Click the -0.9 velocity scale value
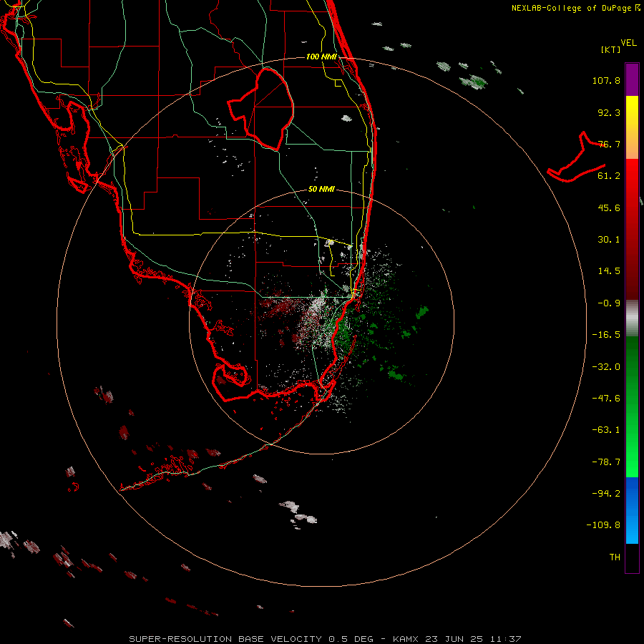This screenshot has height=644, width=644. point(609,303)
